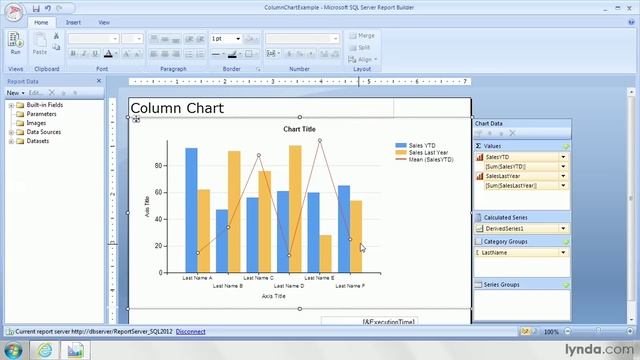
Task: Click the border outline box icon
Action: click(x=249, y=54)
